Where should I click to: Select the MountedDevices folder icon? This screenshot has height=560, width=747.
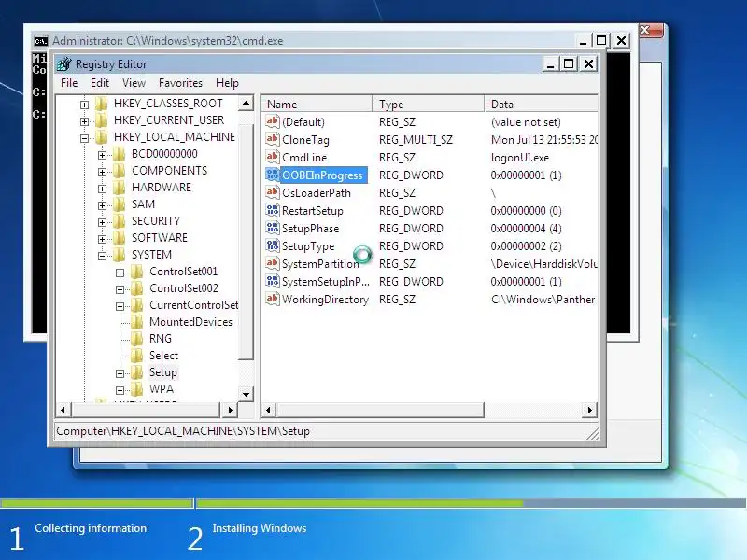coord(136,322)
